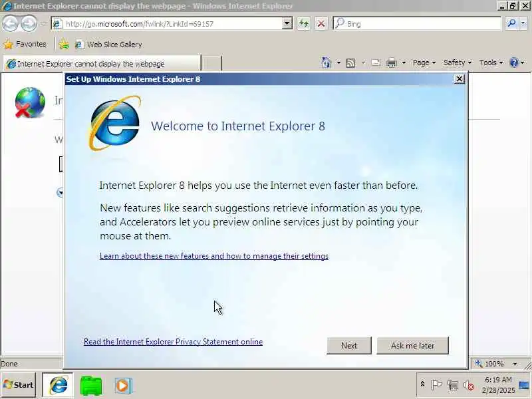Expand the Print dropdown arrow
The image size is (532, 399).
[404, 63]
